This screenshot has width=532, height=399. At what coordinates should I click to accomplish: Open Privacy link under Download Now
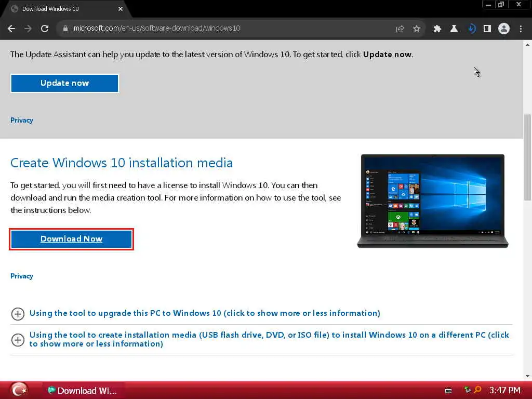point(22,276)
